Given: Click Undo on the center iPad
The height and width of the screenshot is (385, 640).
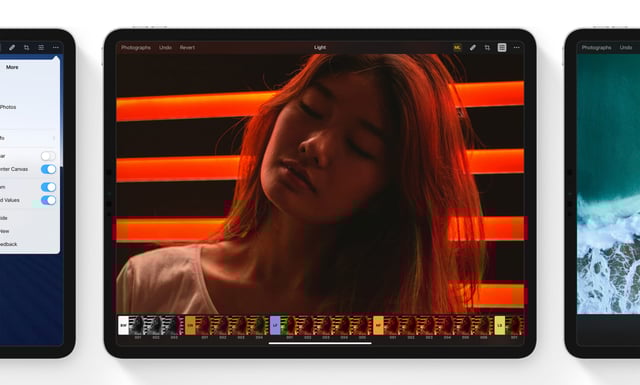Looking at the screenshot, I should point(165,47).
